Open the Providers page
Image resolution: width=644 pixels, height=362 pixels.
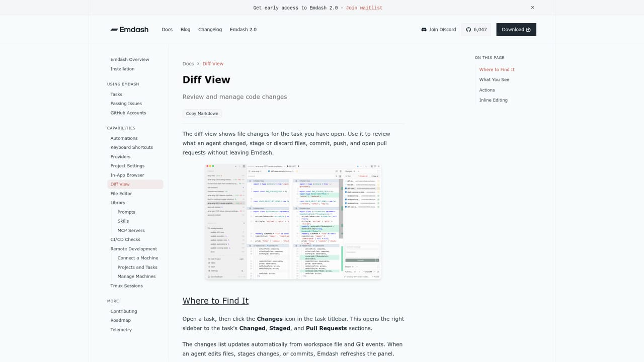(x=120, y=157)
